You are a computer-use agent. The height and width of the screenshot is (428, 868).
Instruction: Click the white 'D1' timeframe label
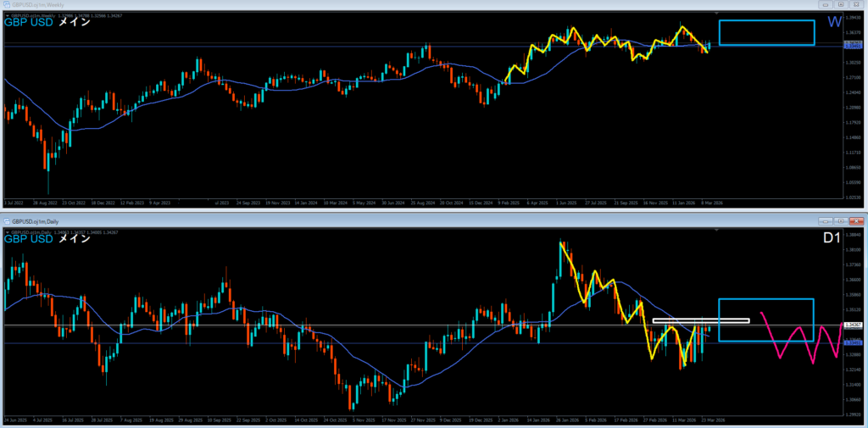click(832, 237)
